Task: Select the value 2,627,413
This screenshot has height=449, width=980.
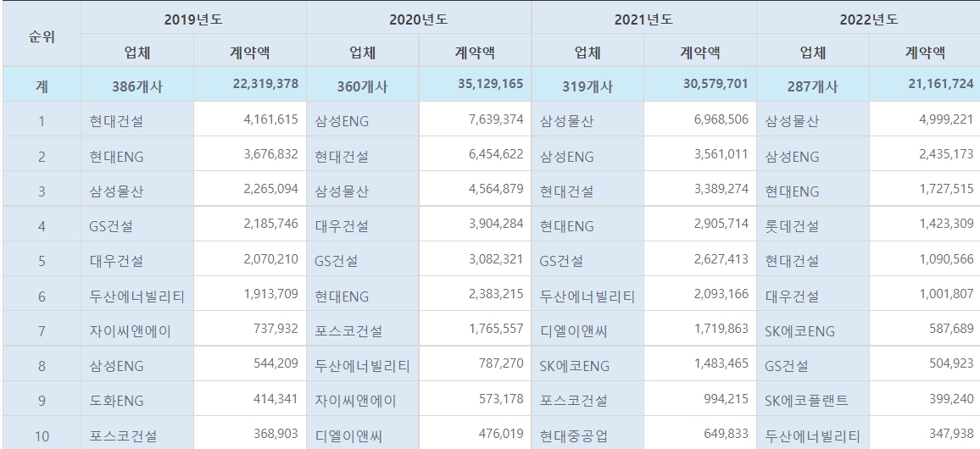Action: pyautogui.click(x=700, y=258)
